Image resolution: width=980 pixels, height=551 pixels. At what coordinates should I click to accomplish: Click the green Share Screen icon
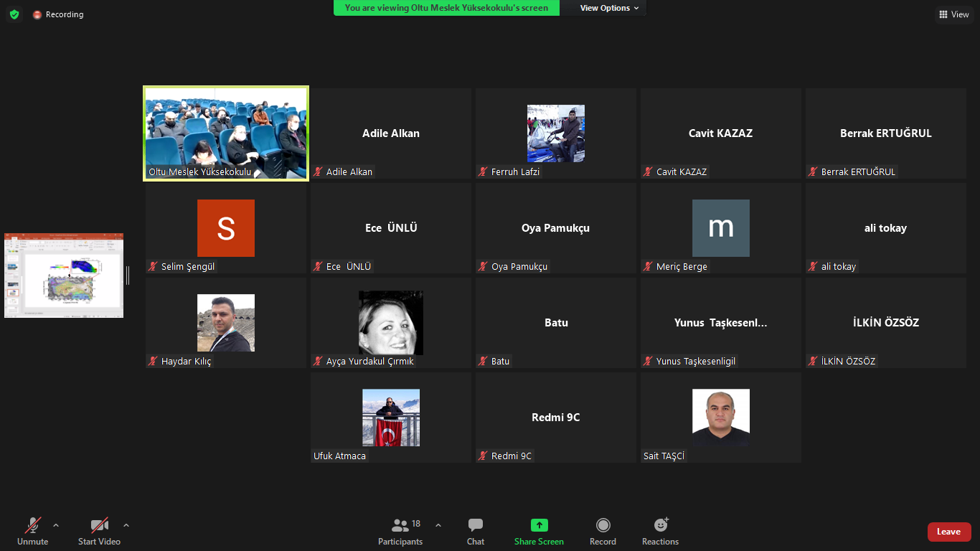(x=539, y=525)
